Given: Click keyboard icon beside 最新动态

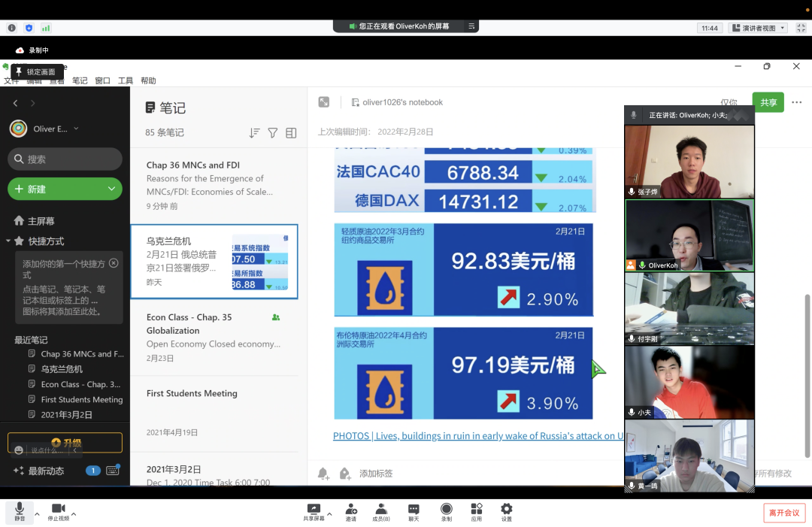Looking at the screenshot, I should click(113, 470).
